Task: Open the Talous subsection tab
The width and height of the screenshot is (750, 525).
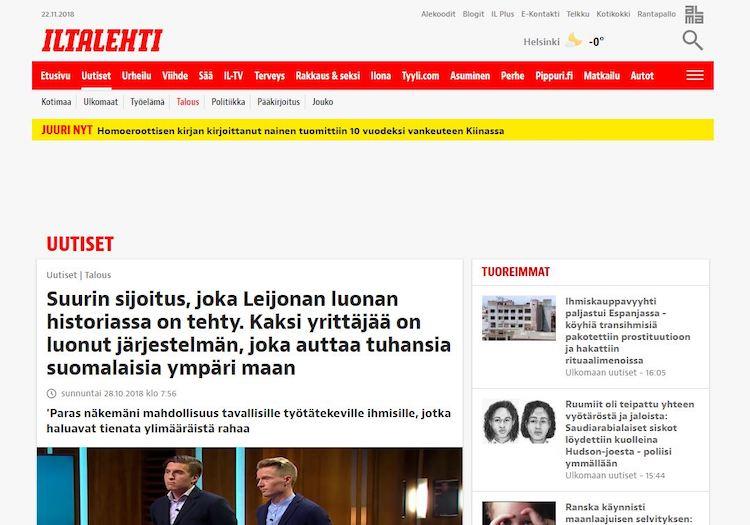Action: [x=188, y=102]
